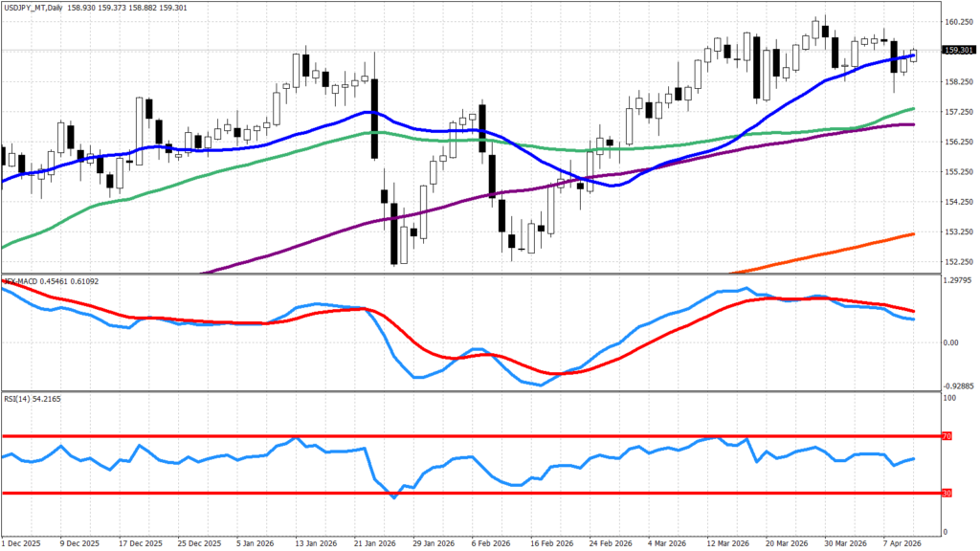
Task: Click the 152.250 price axis label
Action: click(x=959, y=261)
